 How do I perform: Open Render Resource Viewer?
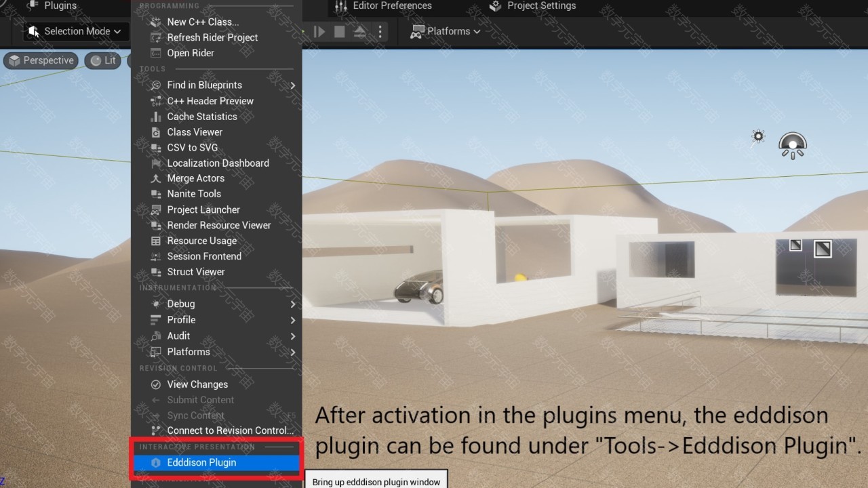coord(216,225)
